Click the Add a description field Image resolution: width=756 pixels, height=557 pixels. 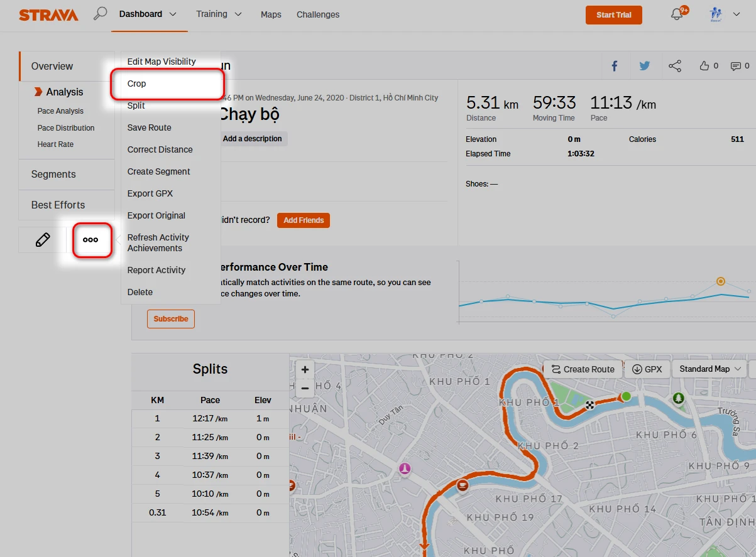(x=253, y=138)
